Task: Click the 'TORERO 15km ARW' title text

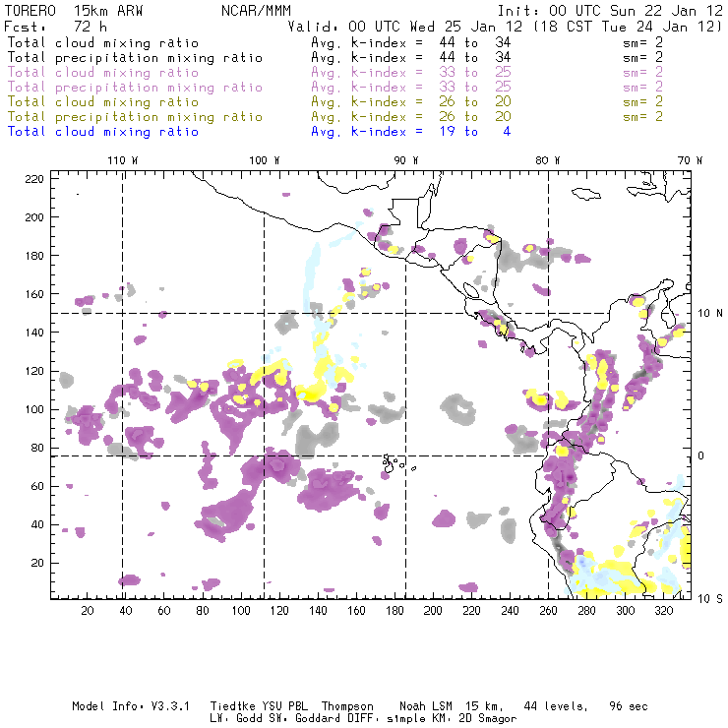Action: pos(74,11)
